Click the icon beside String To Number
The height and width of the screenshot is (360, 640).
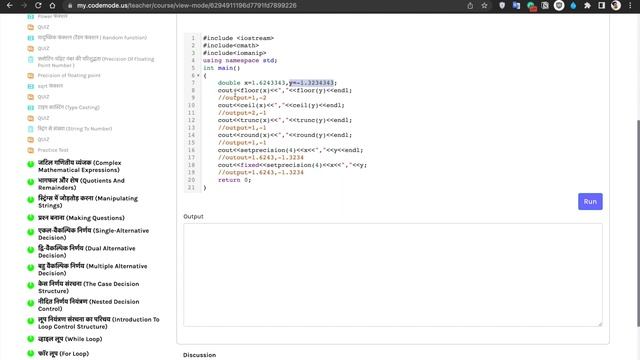tap(31, 129)
